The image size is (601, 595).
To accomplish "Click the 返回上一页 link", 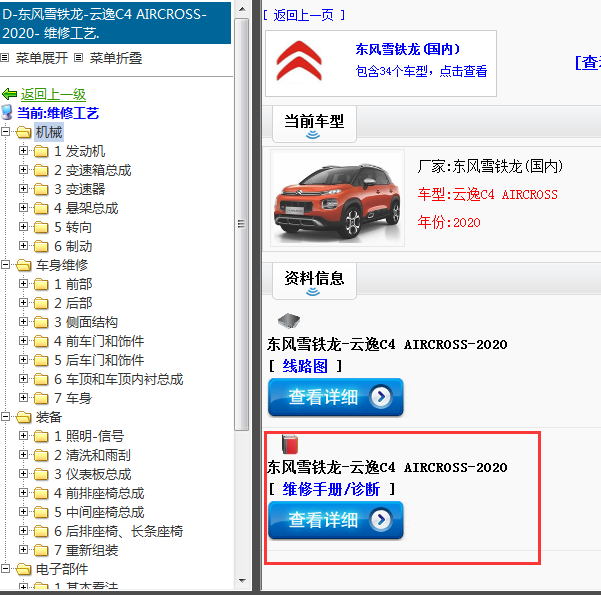I will click(304, 15).
